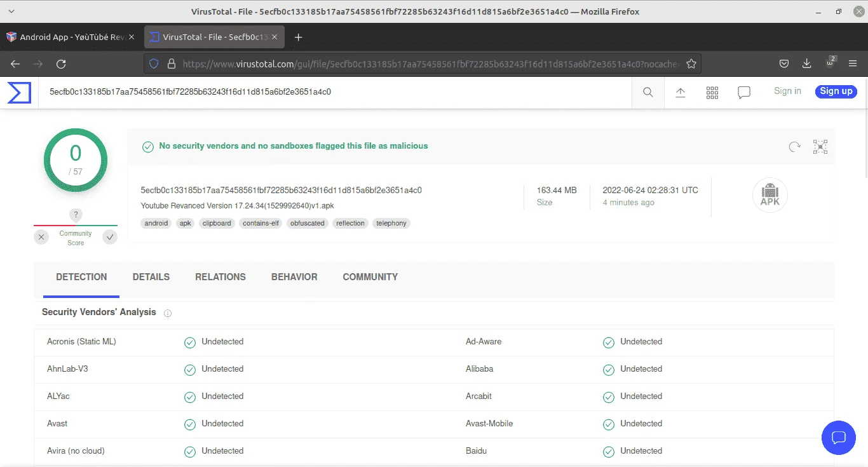Open the window menu chevron in title bar
The height and width of the screenshot is (467, 868).
13,11
